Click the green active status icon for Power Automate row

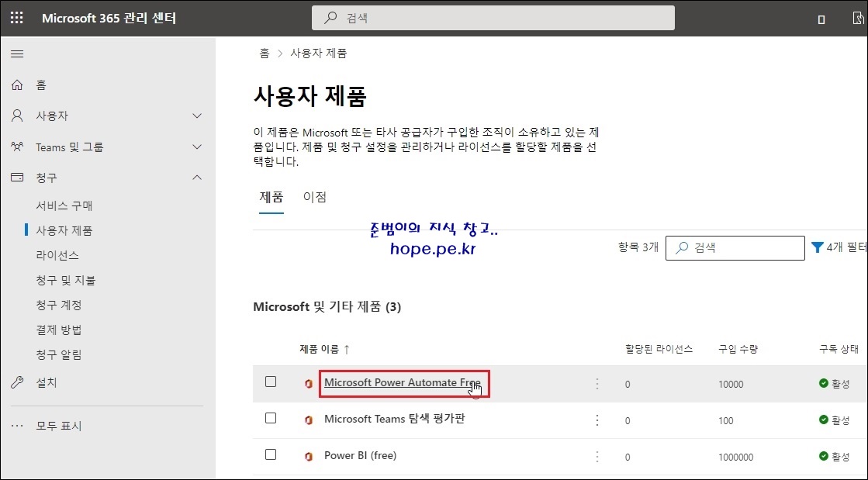(x=824, y=383)
